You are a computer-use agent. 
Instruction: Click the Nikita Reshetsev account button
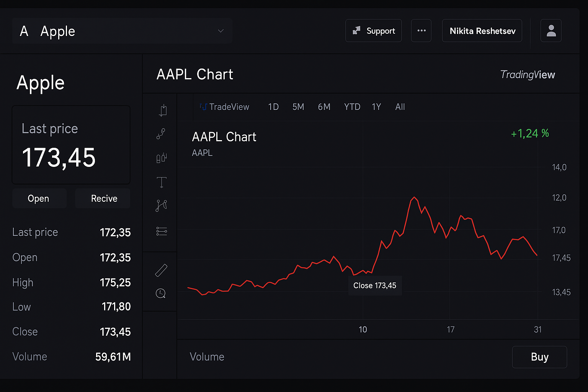click(482, 31)
